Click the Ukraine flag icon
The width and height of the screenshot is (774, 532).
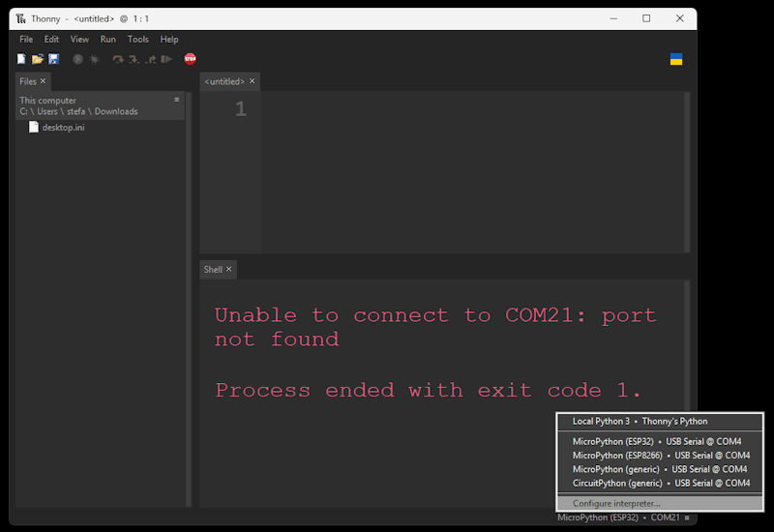676,59
